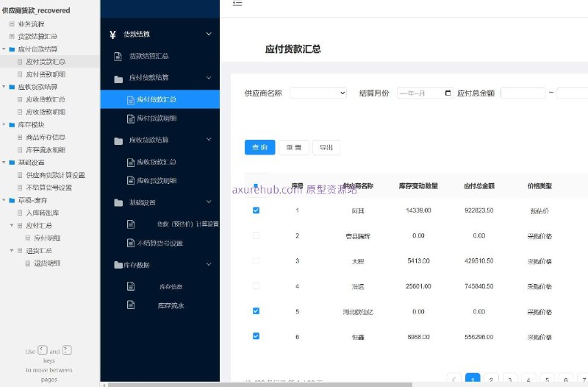
Task: Click the 重置 button
Action: 294,148
